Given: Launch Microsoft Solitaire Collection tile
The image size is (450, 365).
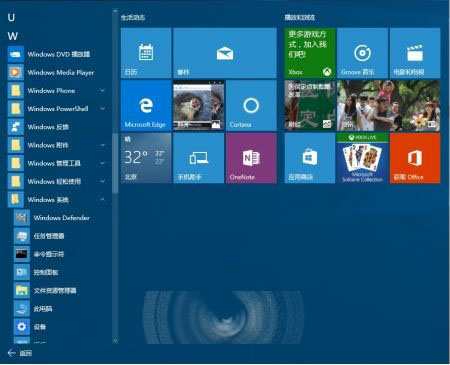Looking at the screenshot, I should 362,158.
